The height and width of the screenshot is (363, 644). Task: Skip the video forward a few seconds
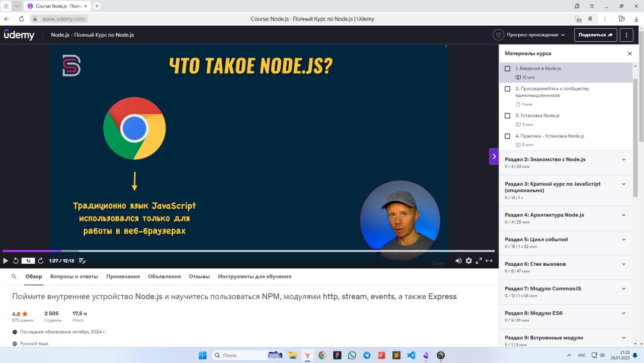pos(41,261)
